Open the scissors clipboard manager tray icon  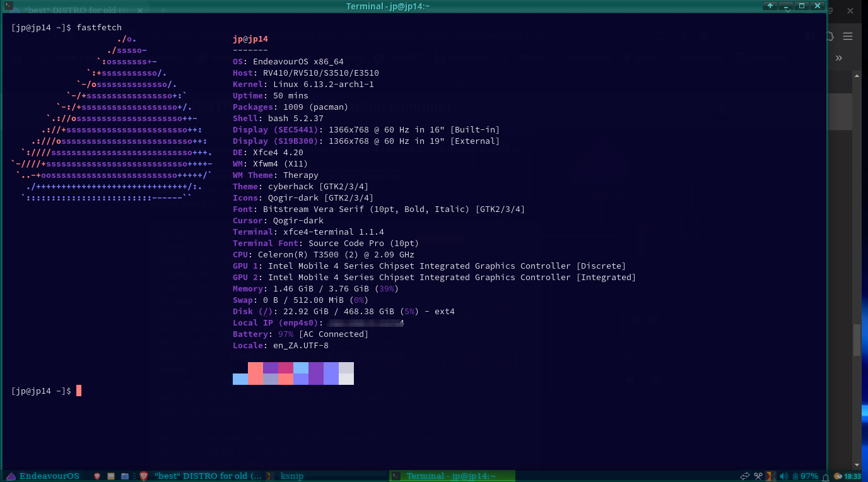(758, 476)
